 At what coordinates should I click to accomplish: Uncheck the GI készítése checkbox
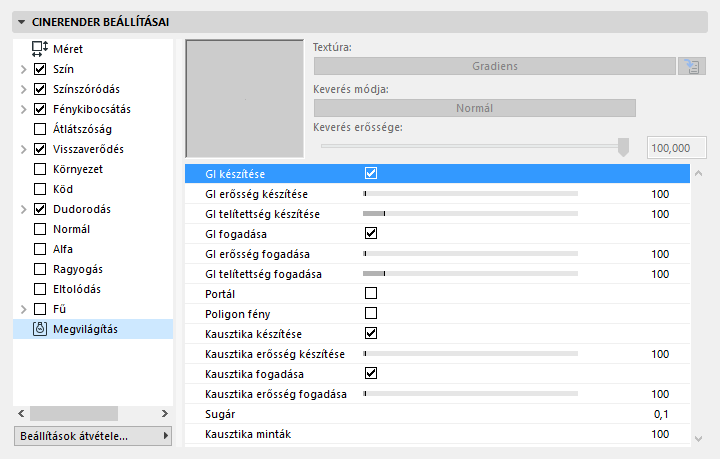371,174
